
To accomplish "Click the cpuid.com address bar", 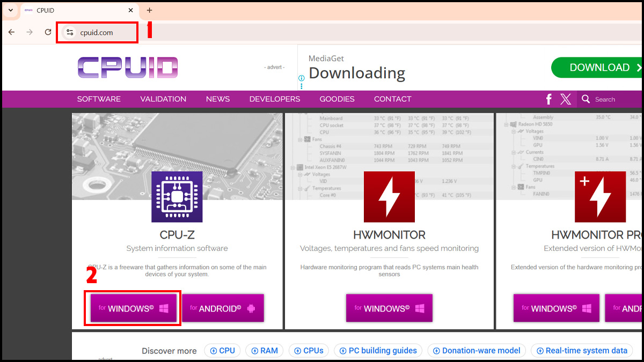I will click(x=349, y=32).
